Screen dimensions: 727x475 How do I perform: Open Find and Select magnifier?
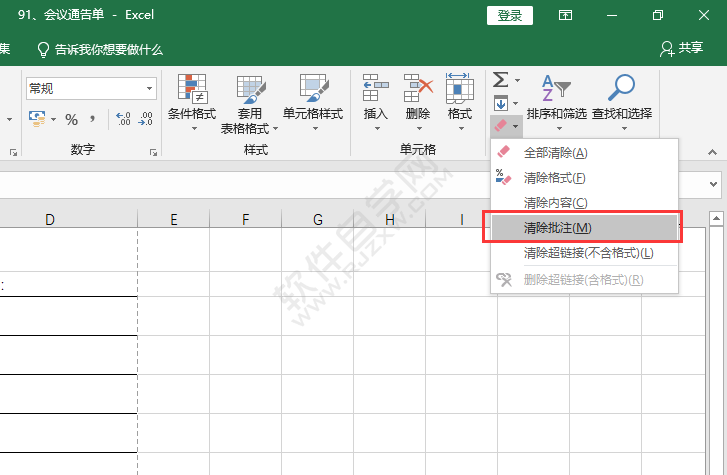pyautogui.click(x=622, y=103)
